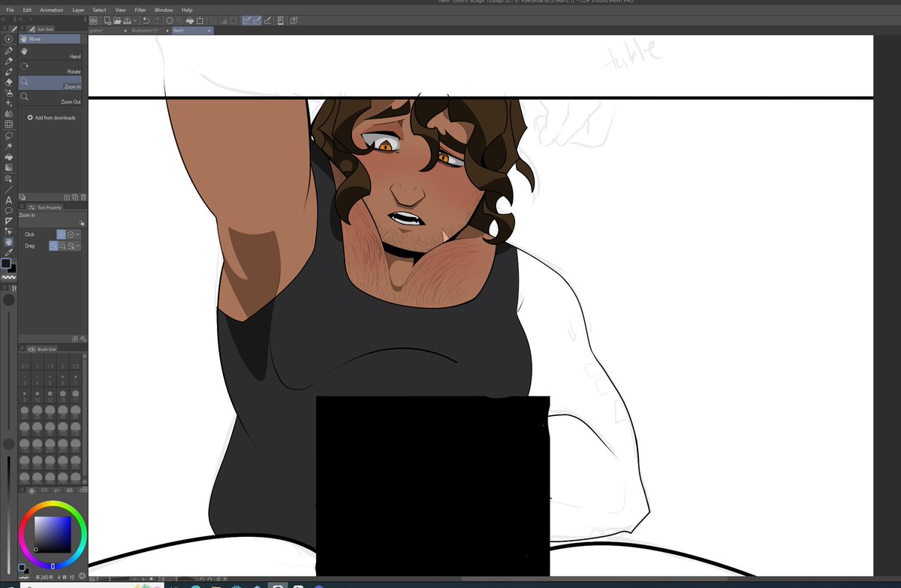This screenshot has height=588, width=901.
Task: Click the Scale/Rotate transform icon
Action: point(200,20)
